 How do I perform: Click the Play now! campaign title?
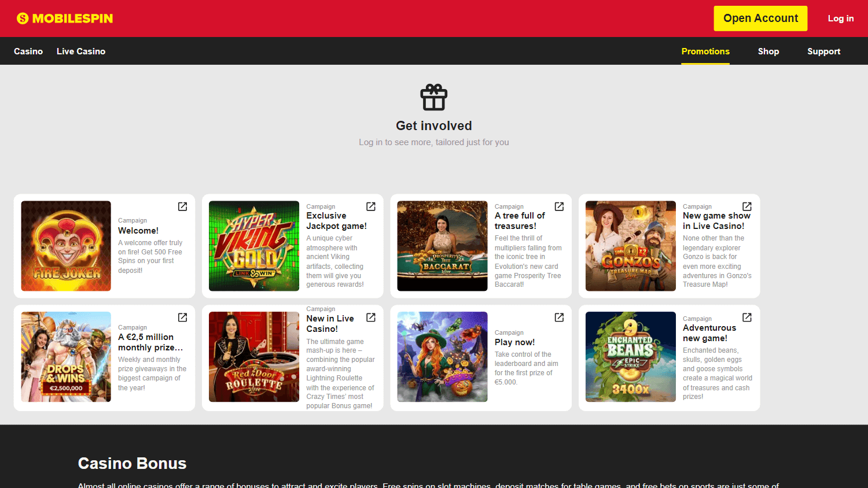(x=515, y=342)
